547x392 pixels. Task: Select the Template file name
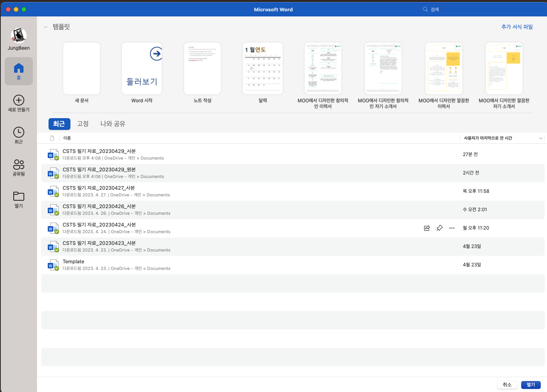tap(74, 262)
